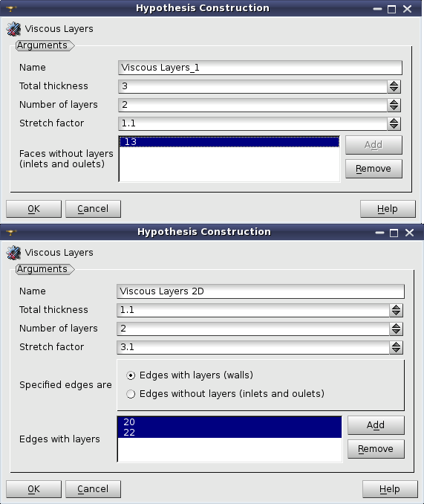The image size is (424, 504).
Task: Open Help for the Viscous Layers 2D dialog
Action: (x=390, y=489)
